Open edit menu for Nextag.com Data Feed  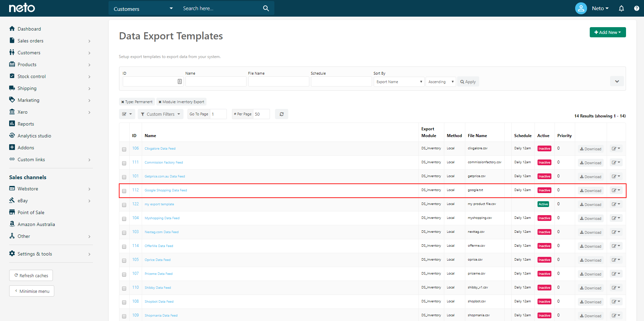[x=616, y=232]
